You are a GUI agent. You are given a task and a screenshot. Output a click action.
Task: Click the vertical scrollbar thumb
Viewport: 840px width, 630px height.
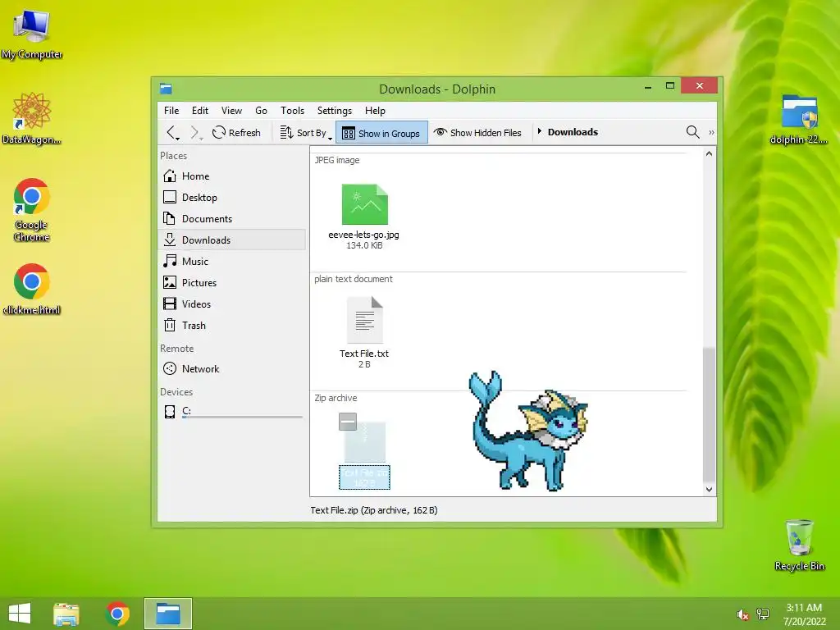click(x=709, y=414)
